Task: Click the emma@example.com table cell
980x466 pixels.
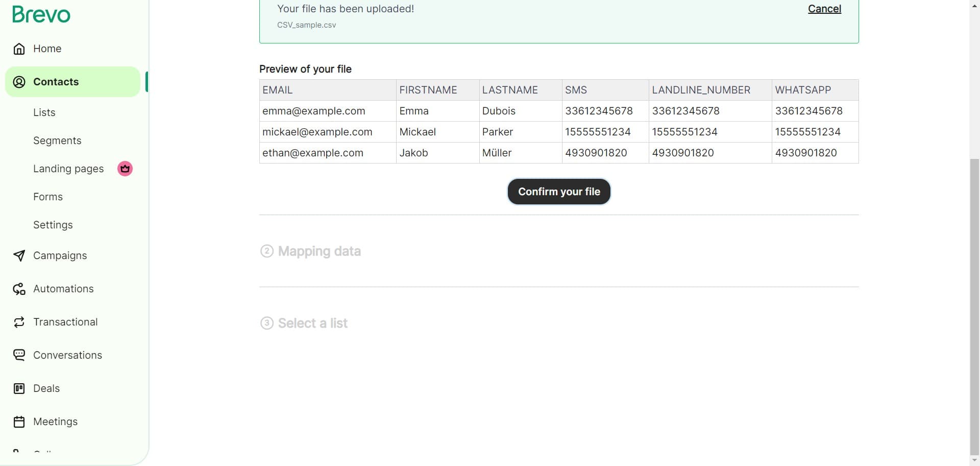Action: [x=314, y=111]
